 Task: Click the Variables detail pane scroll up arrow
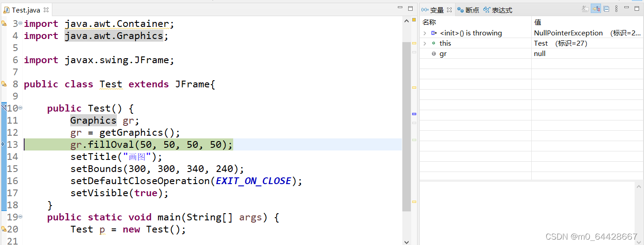pyautogui.click(x=639, y=185)
